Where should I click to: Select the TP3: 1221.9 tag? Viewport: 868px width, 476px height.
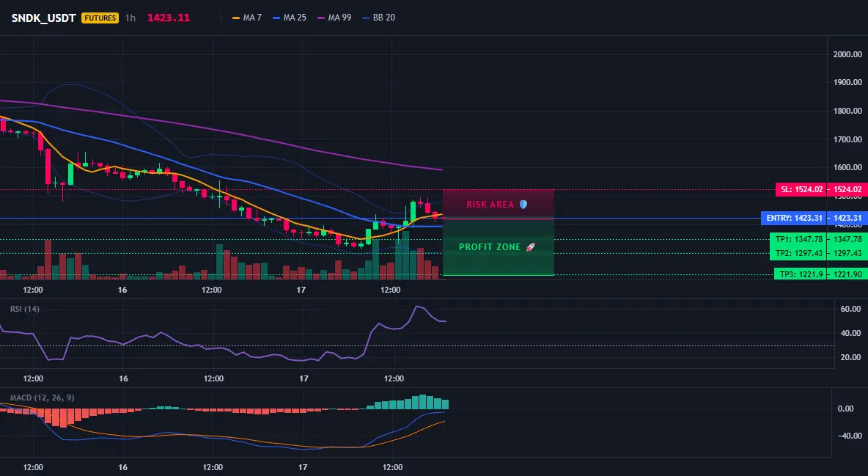[800, 274]
